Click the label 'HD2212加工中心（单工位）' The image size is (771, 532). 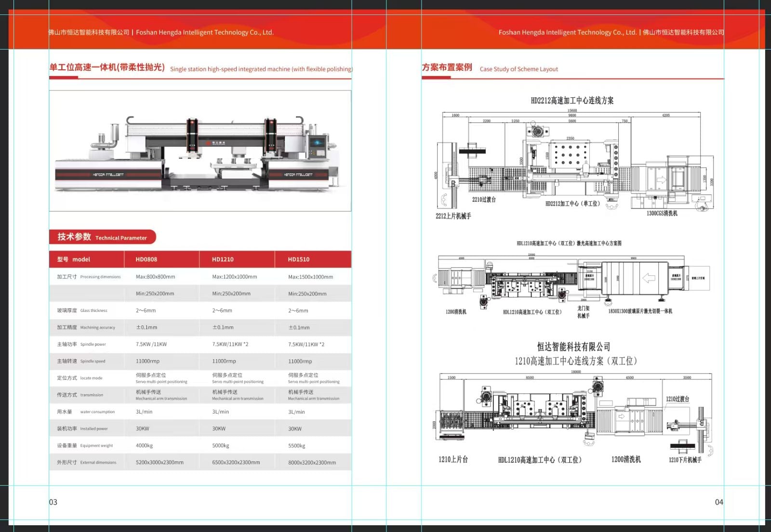click(x=573, y=204)
